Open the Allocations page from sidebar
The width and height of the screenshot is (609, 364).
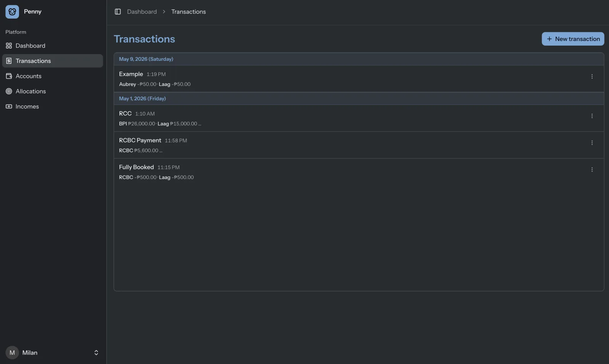click(x=53, y=91)
